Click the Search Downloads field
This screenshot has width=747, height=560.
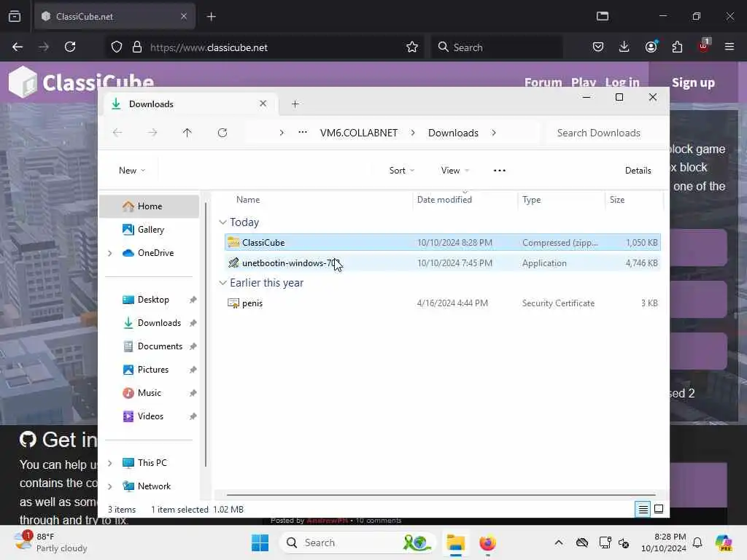point(605,133)
